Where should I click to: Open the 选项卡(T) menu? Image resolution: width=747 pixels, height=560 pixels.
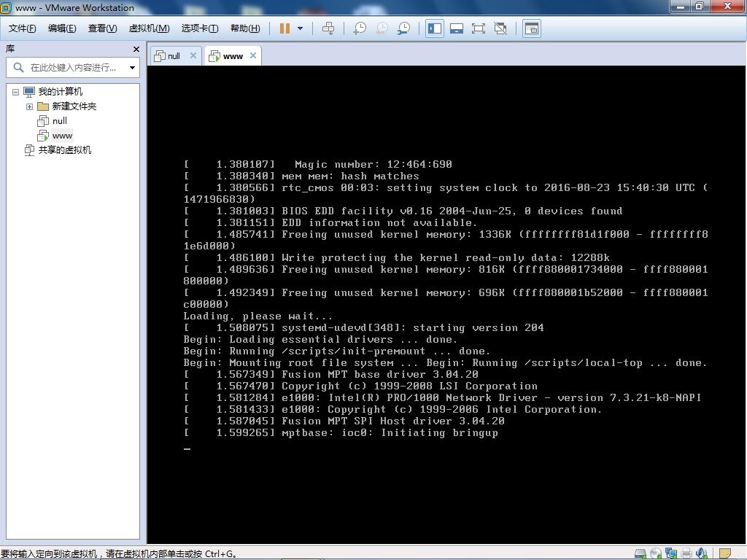pos(200,28)
